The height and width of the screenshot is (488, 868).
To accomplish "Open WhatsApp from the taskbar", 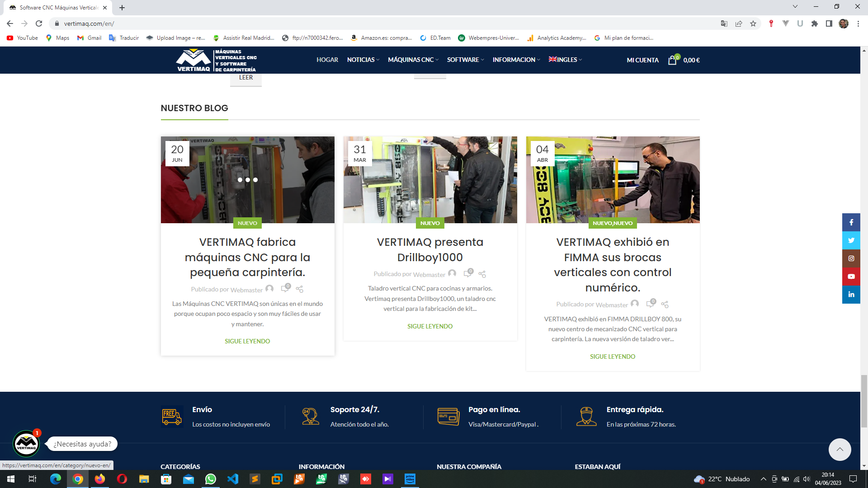I will point(211,479).
